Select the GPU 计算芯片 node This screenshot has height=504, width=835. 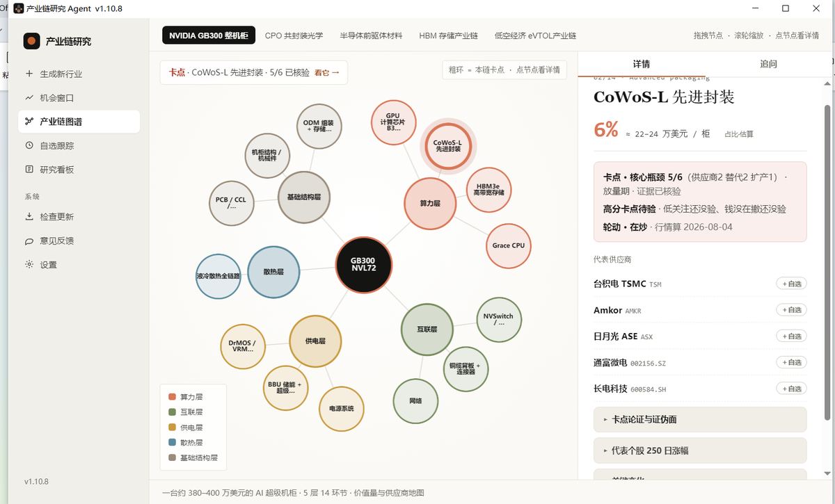tap(393, 122)
